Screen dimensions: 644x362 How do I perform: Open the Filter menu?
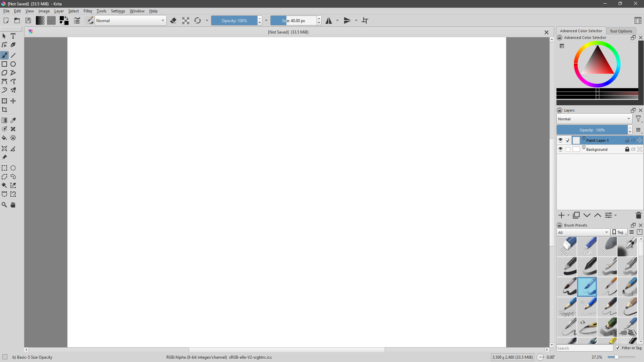88,11
